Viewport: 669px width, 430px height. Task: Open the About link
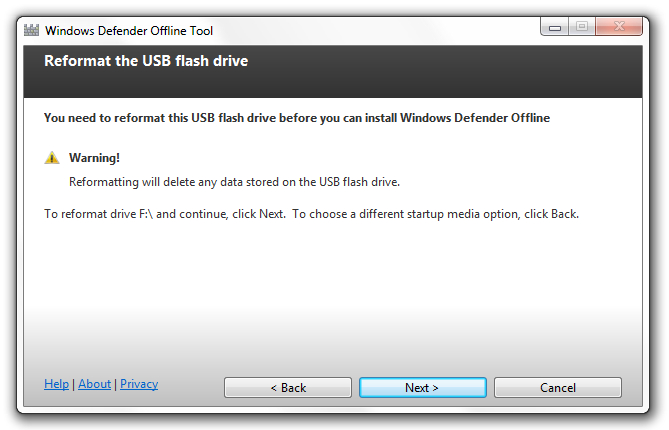pyautogui.click(x=94, y=384)
